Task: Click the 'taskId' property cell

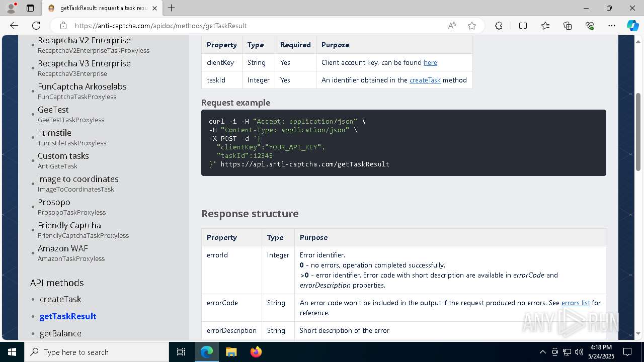Action: [222, 80]
